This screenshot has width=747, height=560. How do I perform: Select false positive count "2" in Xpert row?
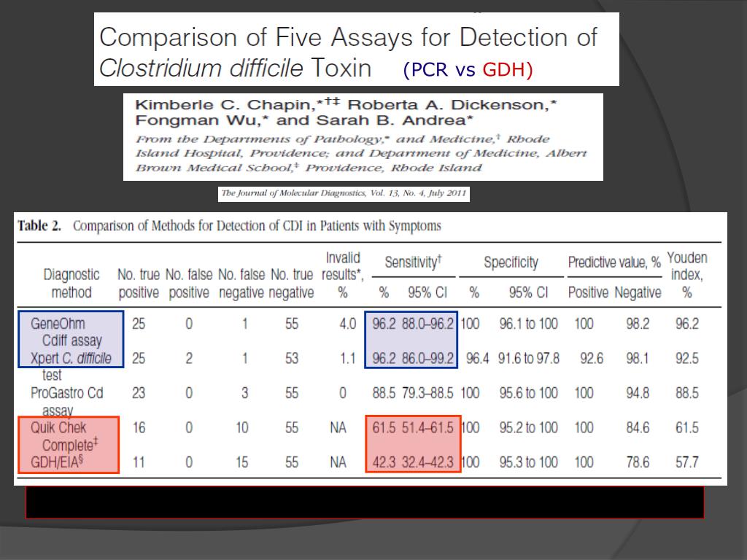coord(189,358)
